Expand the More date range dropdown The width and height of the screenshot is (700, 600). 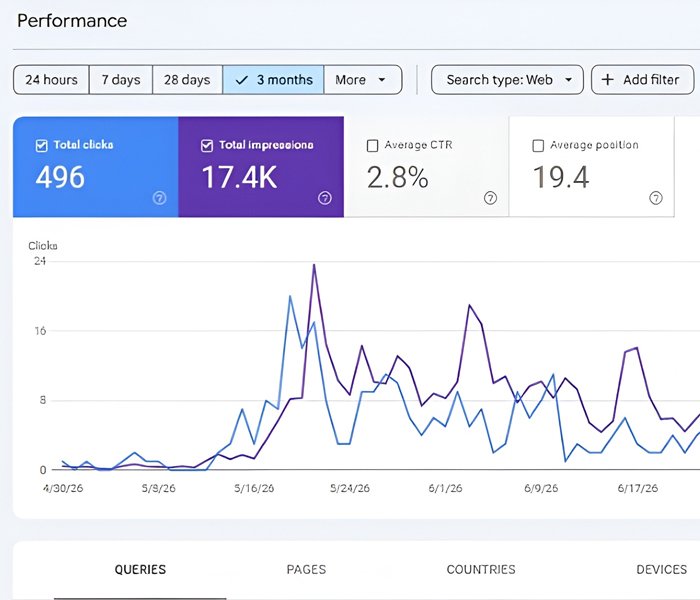click(363, 80)
